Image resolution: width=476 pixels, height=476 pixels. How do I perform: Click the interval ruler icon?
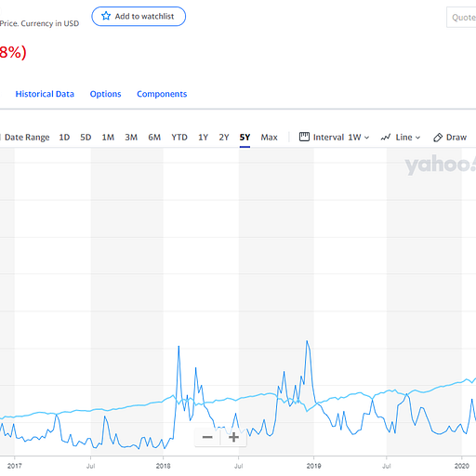pyautogui.click(x=304, y=137)
